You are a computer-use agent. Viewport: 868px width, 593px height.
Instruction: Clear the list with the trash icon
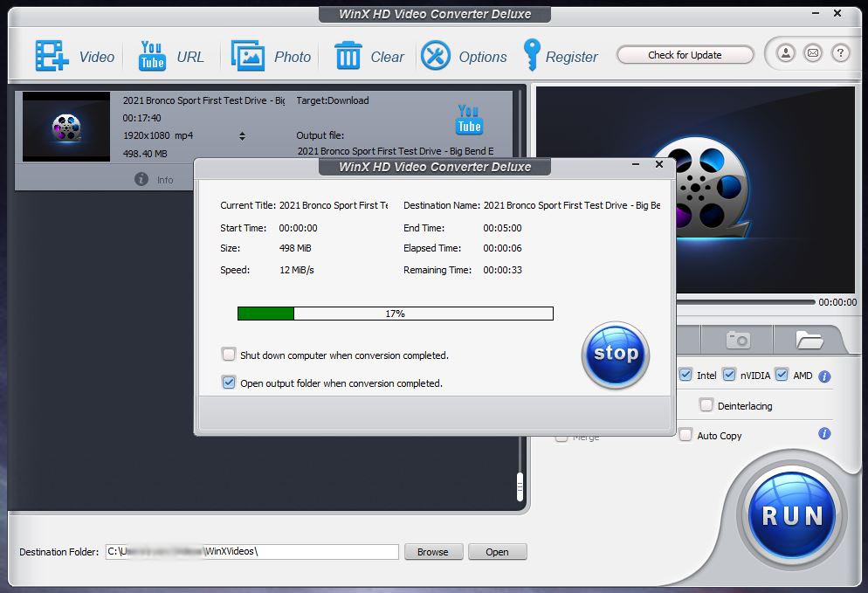pos(348,56)
